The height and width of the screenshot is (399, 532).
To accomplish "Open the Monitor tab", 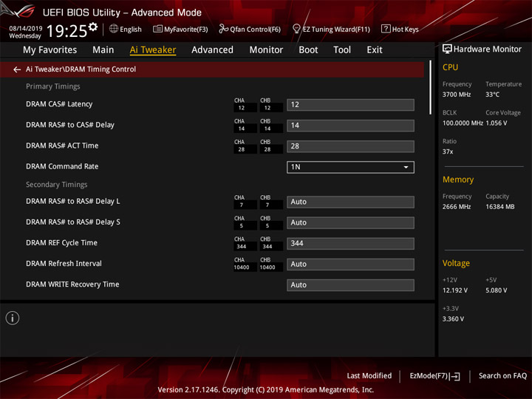I will (x=266, y=50).
